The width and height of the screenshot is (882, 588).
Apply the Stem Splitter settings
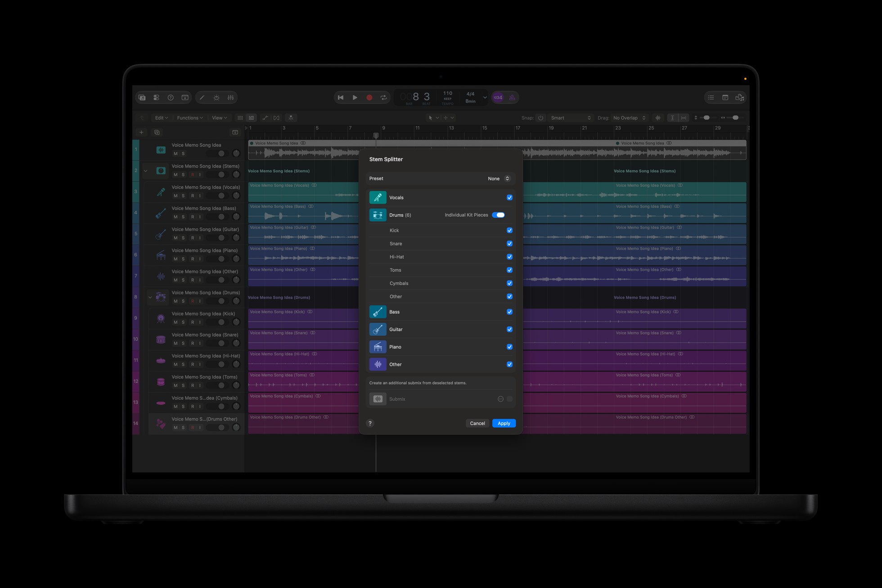[x=504, y=423]
